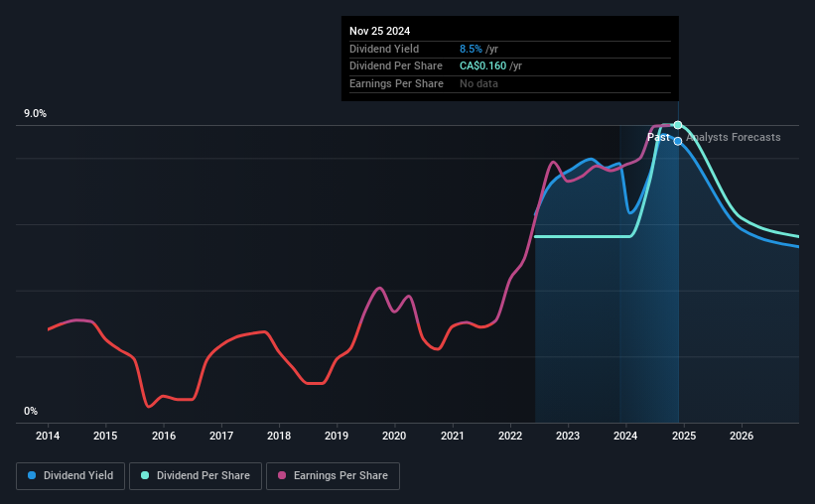Click the 2022 x-axis label

click(510, 436)
